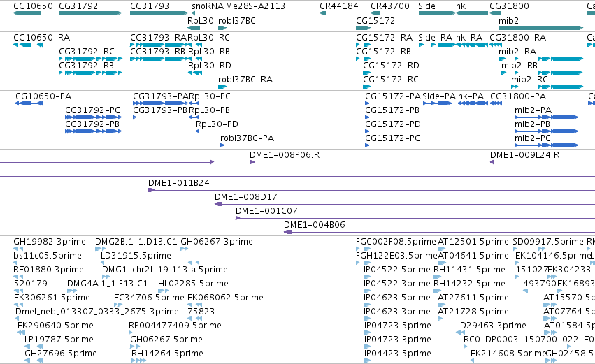595x364 pixels.
Task: Click the snoRNA:Me28S-A2113 label
Action: (x=238, y=6)
